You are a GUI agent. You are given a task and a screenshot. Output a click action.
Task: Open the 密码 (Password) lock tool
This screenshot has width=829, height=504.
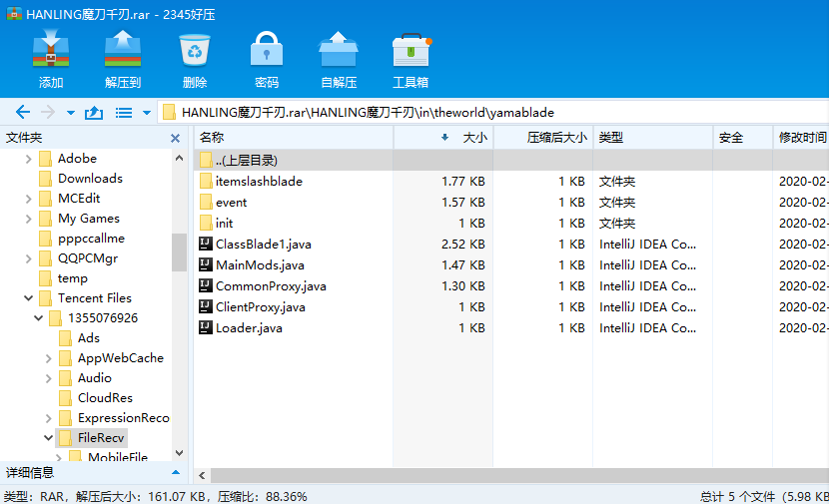coord(267,49)
